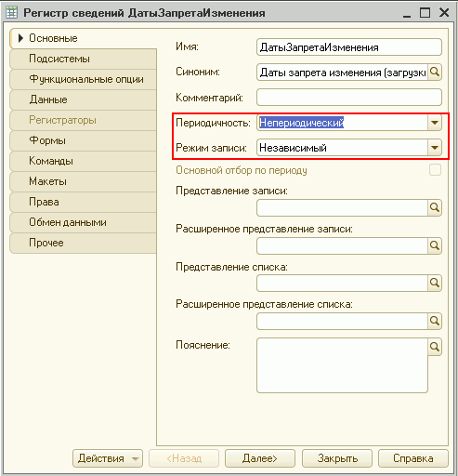The width and height of the screenshot is (458, 476).
Task: Open editor for Представление записи via magnifier
Action: click(435, 207)
